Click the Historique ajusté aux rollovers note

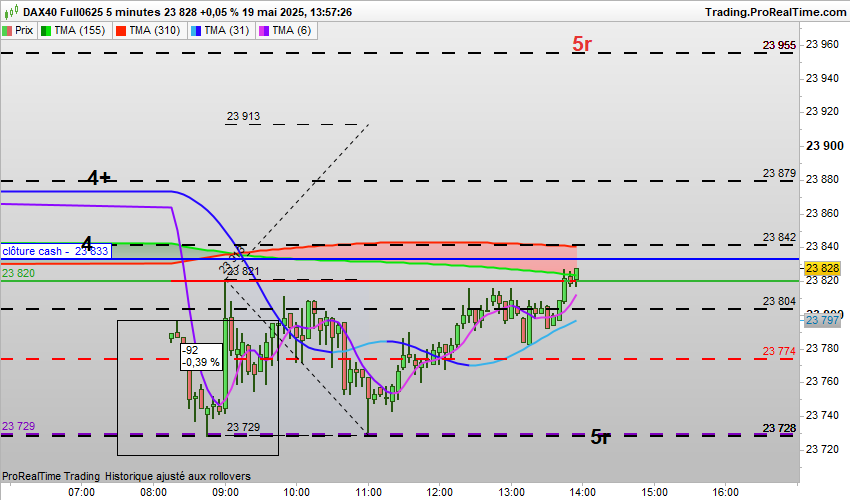point(178,476)
